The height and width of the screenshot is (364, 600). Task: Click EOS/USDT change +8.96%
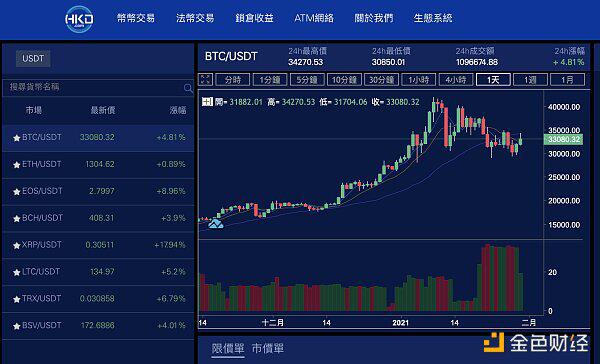[171, 191]
